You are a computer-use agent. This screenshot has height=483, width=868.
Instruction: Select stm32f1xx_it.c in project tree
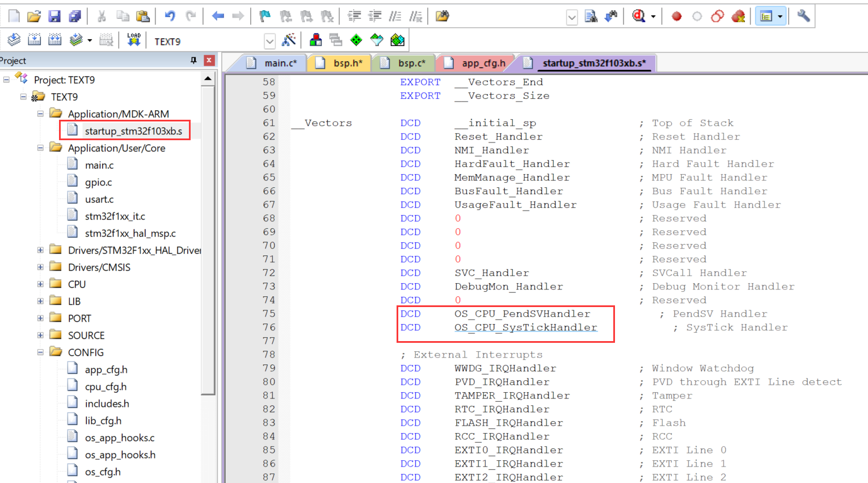(x=115, y=216)
